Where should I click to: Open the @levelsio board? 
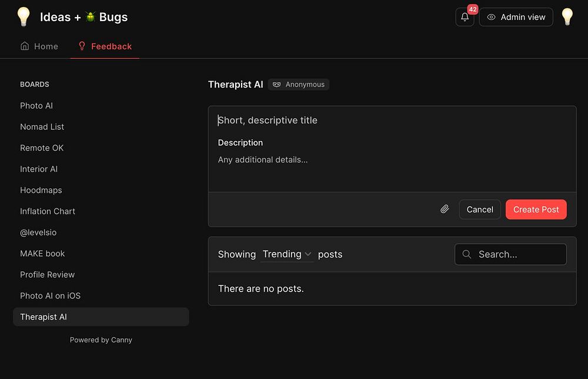[x=38, y=233]
